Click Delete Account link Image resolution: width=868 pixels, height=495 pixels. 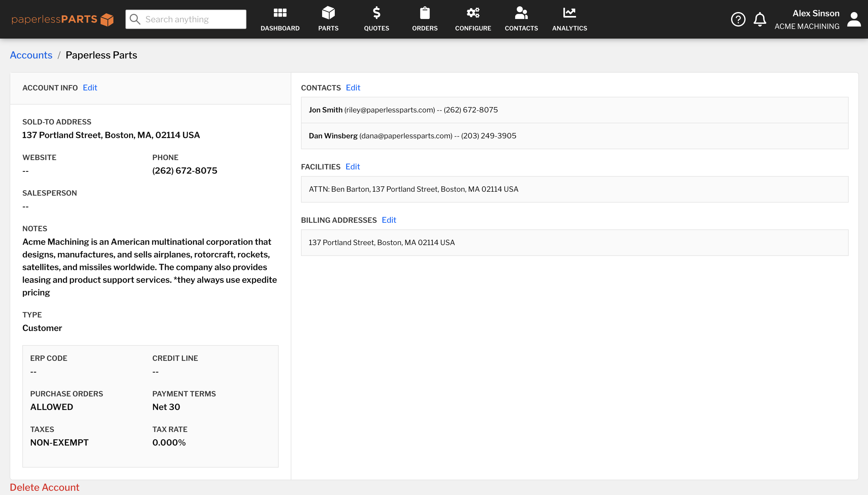tap(45, 487)
